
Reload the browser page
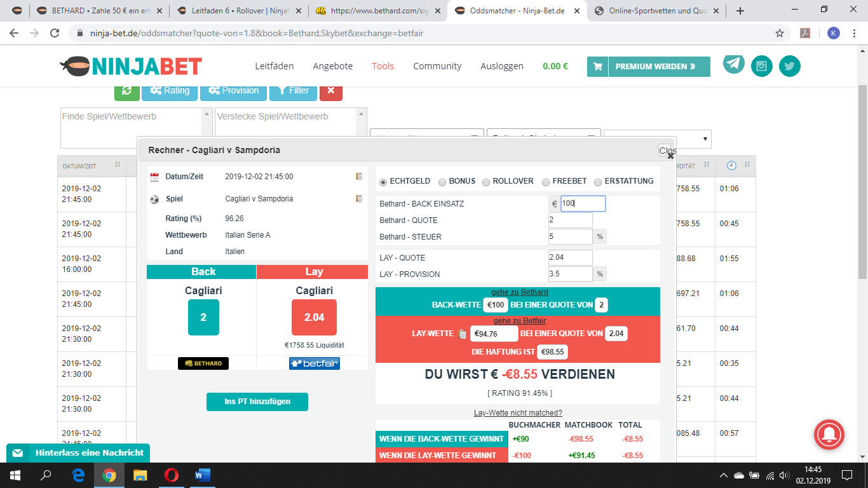(x=55, y=33)
